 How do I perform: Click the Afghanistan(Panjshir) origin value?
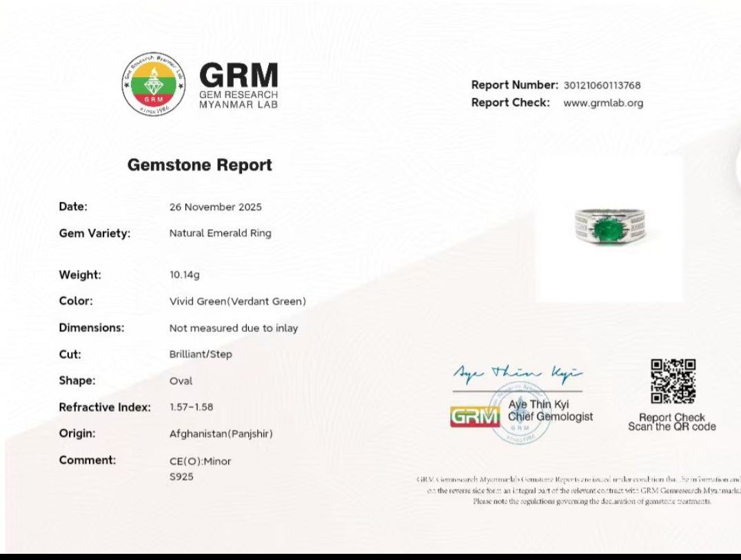(221, 434)
